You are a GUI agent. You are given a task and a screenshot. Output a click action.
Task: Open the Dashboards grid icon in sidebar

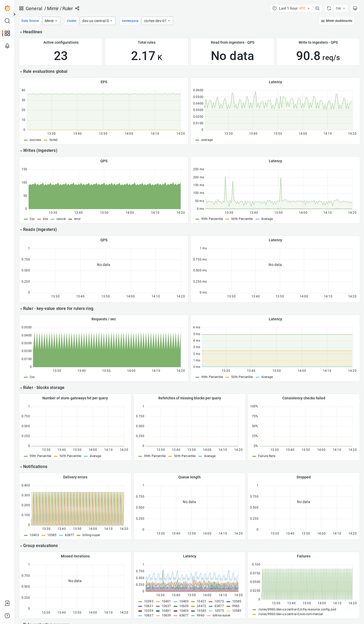point(7,33)
